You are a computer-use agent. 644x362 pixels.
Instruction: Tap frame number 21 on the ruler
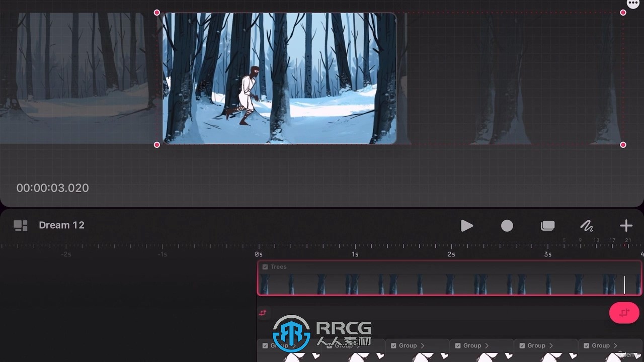click(x=628, y=240)
